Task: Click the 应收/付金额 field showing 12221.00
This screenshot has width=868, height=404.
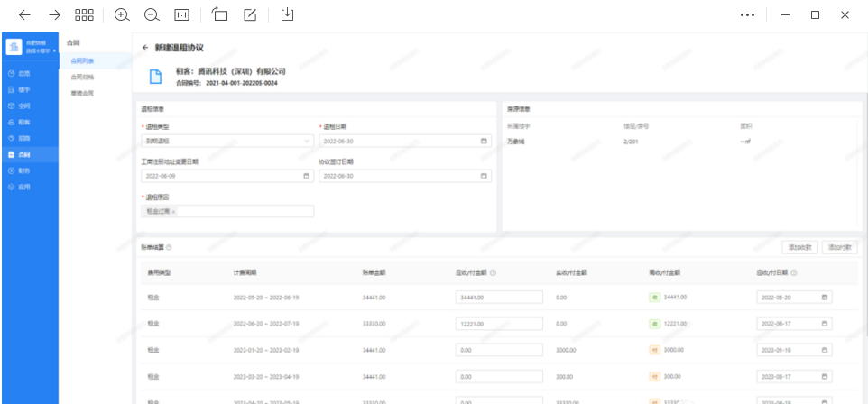Action: [x=499, y=323]
